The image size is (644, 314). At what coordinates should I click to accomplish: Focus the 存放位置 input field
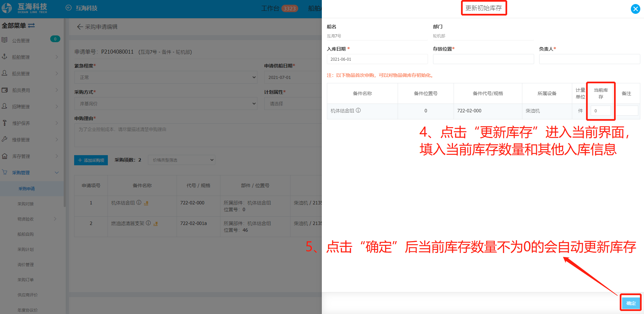[x=483, y=59]
